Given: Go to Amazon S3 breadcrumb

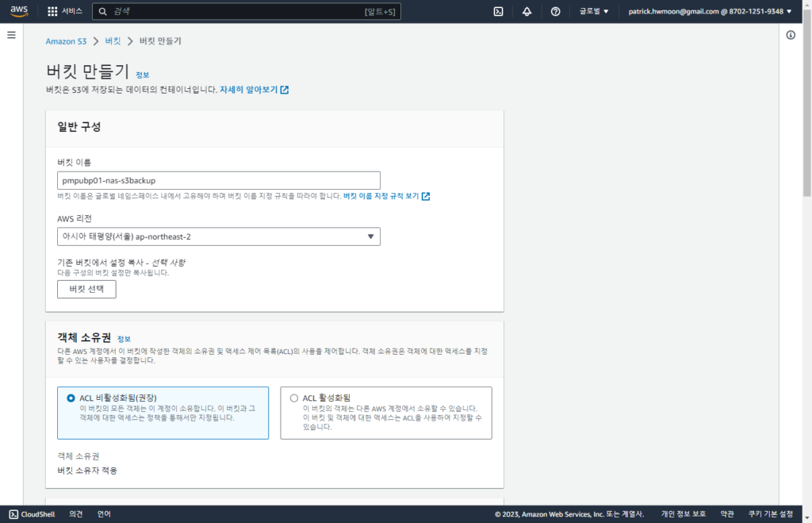Looking at the screenshot, I should (x=66, y=41).
